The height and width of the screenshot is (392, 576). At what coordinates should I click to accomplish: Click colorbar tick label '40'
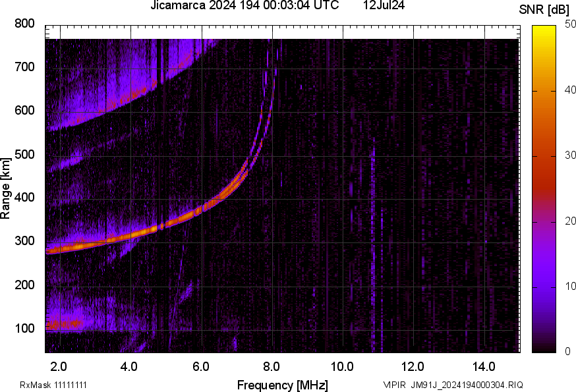(570, 90)
